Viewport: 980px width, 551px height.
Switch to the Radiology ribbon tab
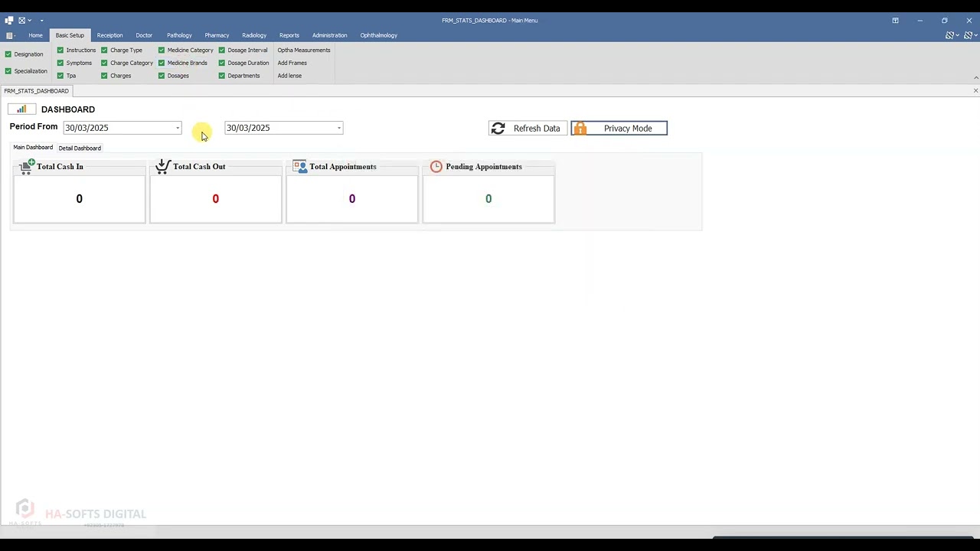[x=254, y=35]
